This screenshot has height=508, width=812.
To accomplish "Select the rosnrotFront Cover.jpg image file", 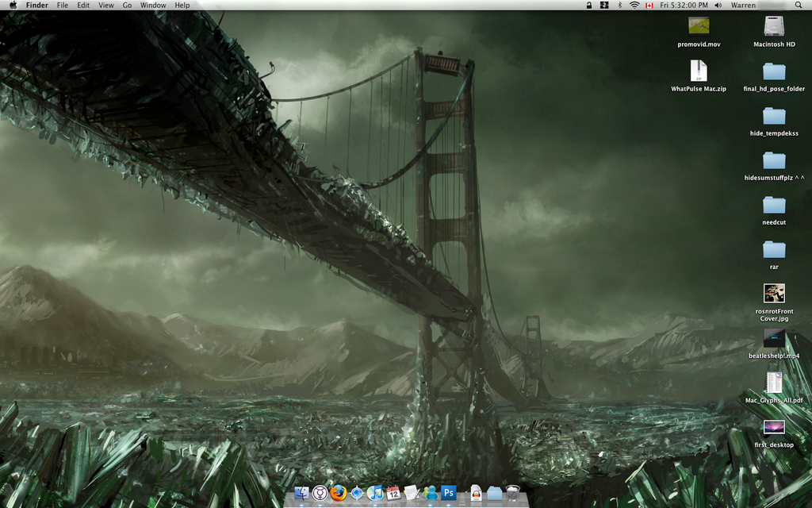I will pyautogui.click(x=774, y=294).
